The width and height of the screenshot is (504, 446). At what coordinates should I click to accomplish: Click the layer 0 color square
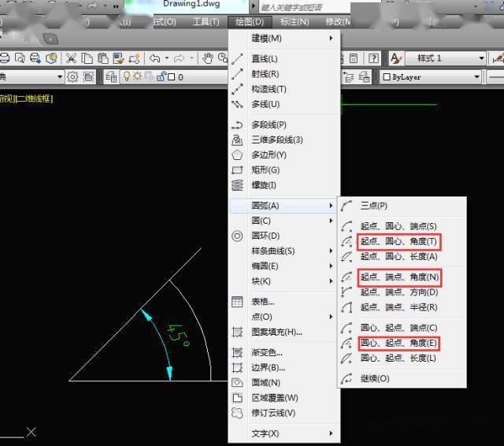[172, 77]
